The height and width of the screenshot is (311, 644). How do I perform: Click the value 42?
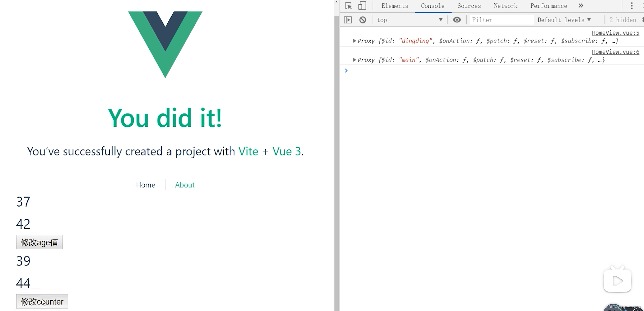click(23, 224)
